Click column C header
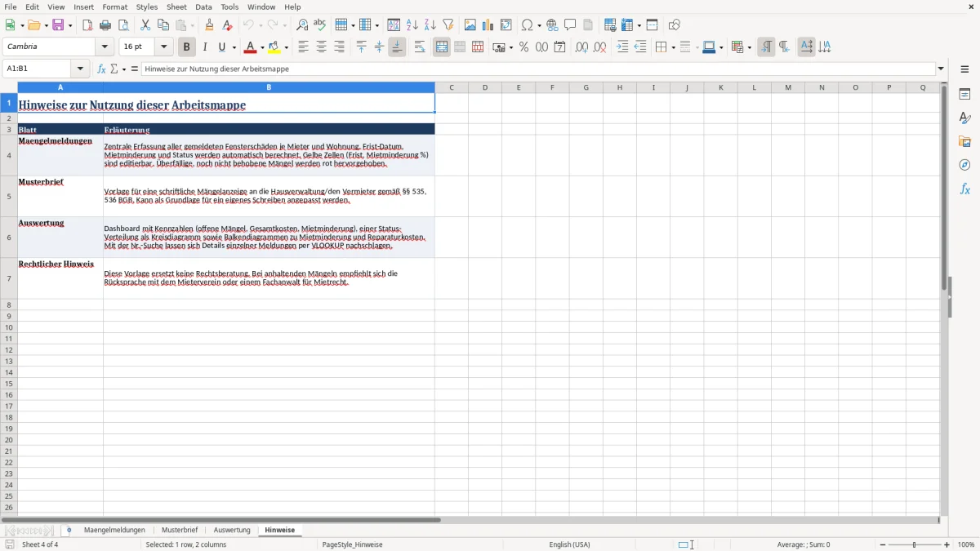Screen dimensions: 980x551 coord(452,87)
